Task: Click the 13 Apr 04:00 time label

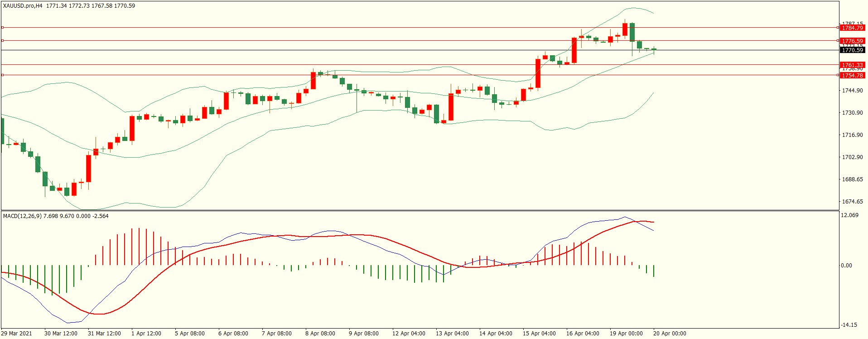Action: (x=452, y=334)
